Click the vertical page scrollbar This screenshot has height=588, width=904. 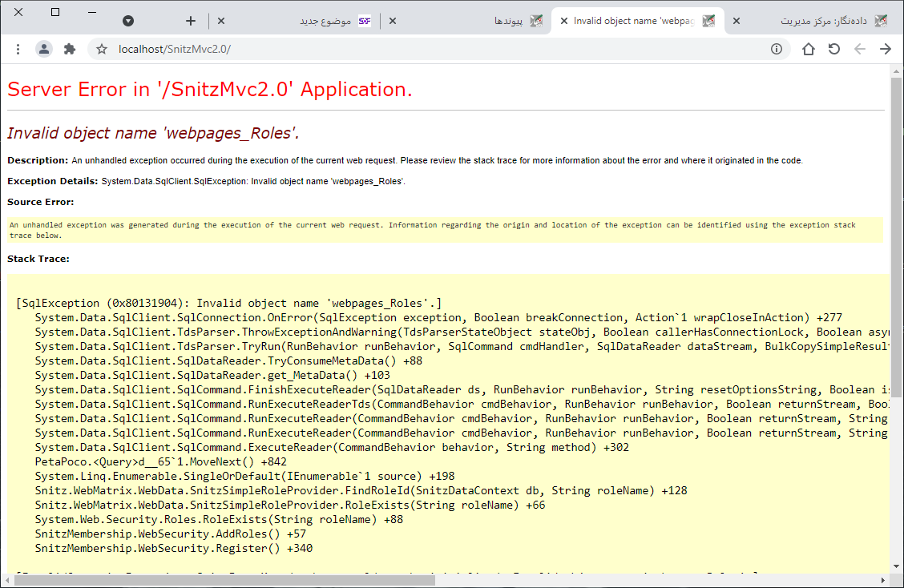[x=896, y=240]
